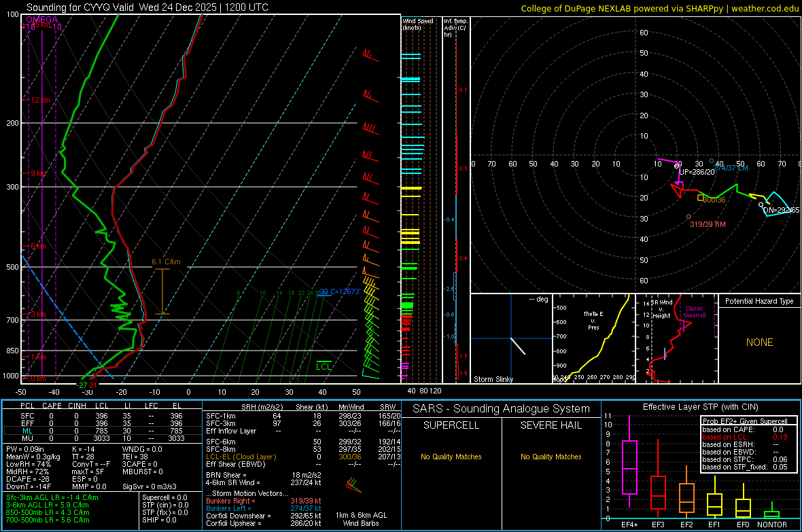Click the 319/39 RM storm motion label
The height and width of the screenshot is (532, 802).
click(708, 225)
